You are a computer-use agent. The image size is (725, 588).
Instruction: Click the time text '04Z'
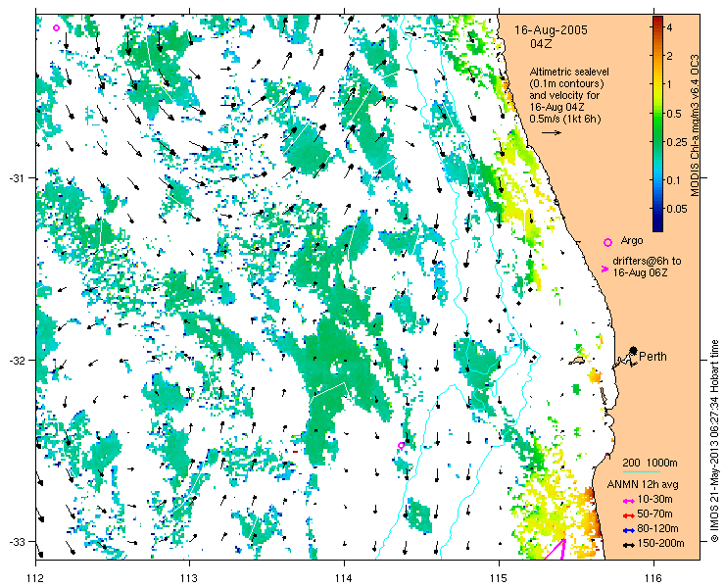[541, 44]
